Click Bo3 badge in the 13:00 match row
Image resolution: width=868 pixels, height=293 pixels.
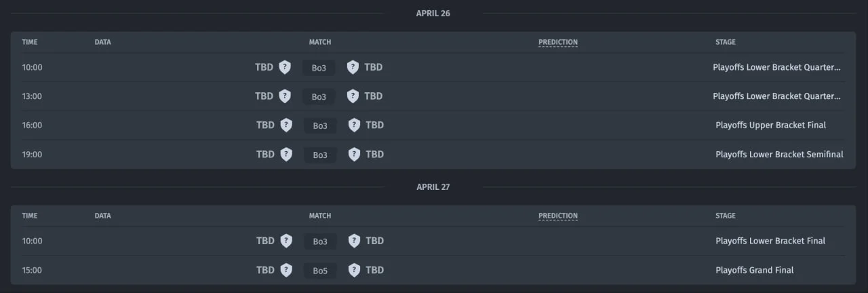click(319, 97)
